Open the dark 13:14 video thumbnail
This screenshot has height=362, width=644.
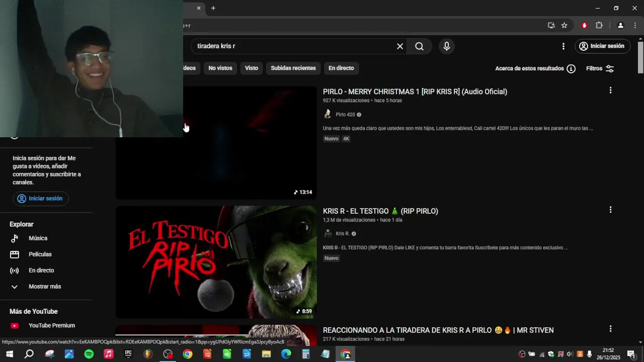tap(216, 143)
